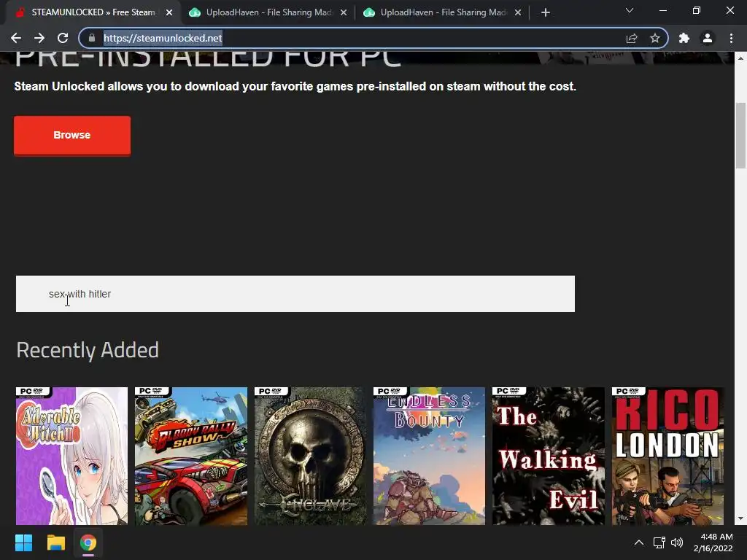Screen dimensions: 747x560
Task: Open The Walking Evil game cover
Action: click(x=549, y=456)
